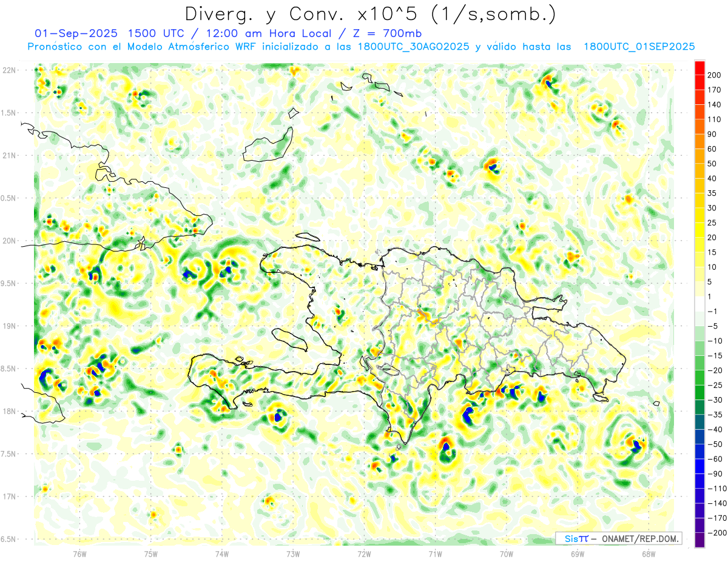Click the "-140" color scale value
The image size is (728, 562).
pos(717,503)
